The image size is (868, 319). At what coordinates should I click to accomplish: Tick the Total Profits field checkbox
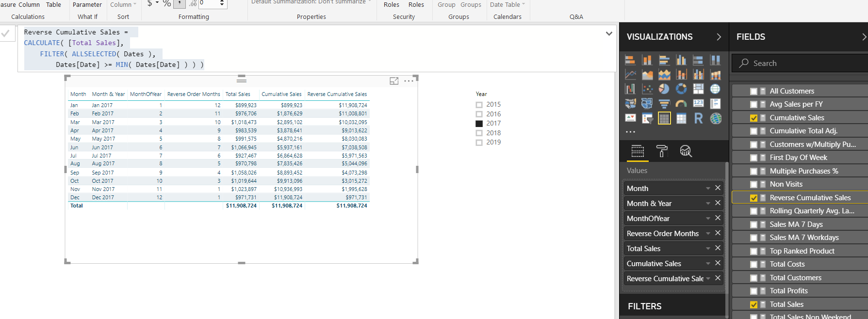point(753,291)
